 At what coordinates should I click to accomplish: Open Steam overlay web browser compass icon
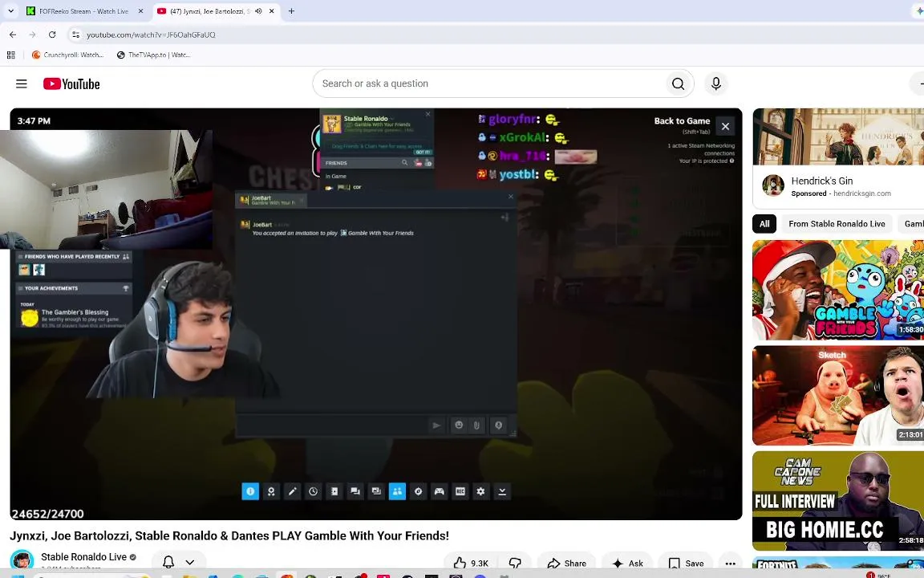(419, 491)
